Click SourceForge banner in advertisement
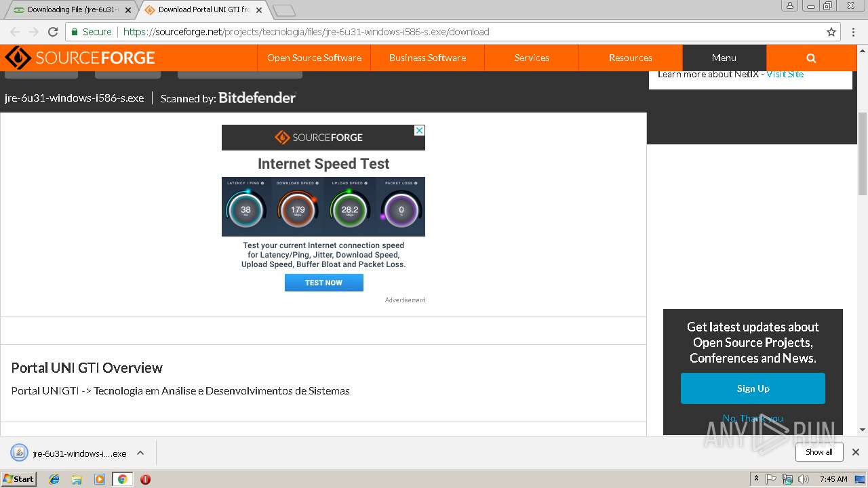 (323, 138)
